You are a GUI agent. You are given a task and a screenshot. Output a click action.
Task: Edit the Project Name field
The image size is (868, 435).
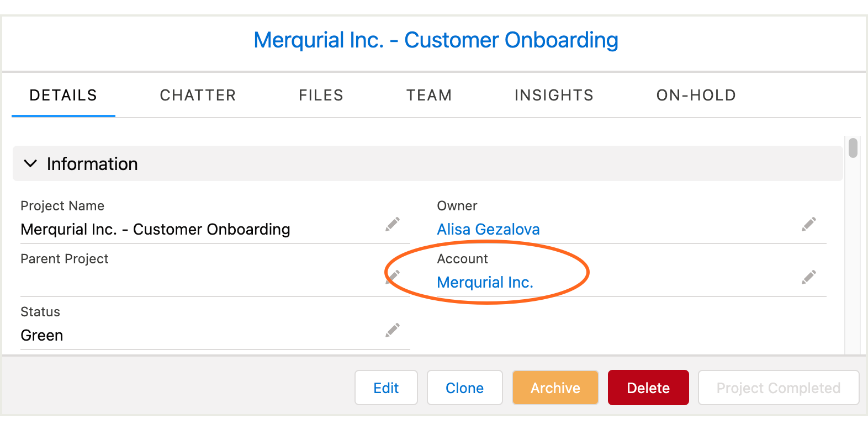392,224
